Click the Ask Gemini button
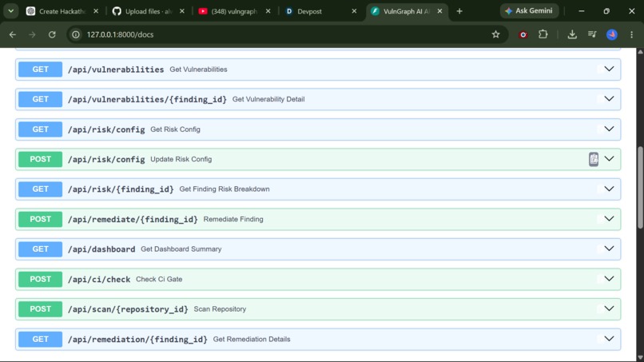This screenshot has width=644, height=362. coord(529,11)
